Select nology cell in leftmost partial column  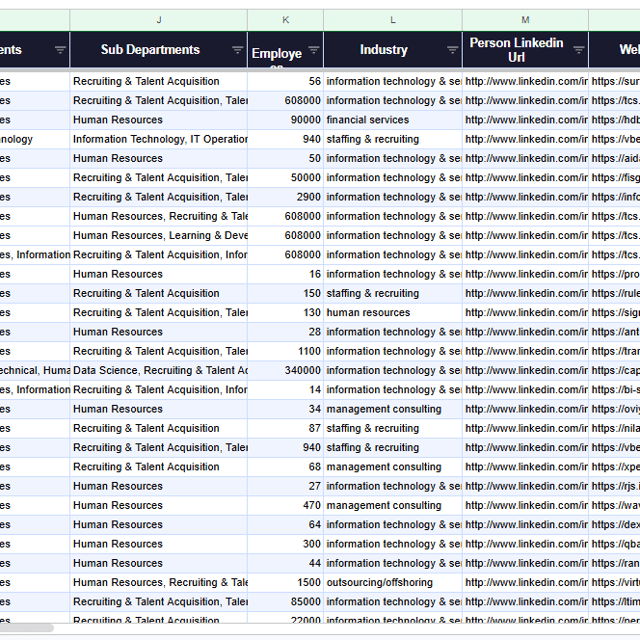click(34, 139)
